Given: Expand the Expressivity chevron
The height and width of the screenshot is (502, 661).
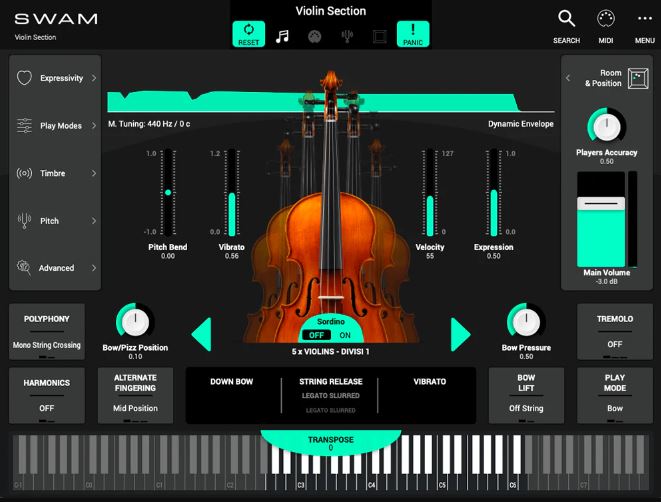Looking at the screenshot, I should tap(94, 78).
